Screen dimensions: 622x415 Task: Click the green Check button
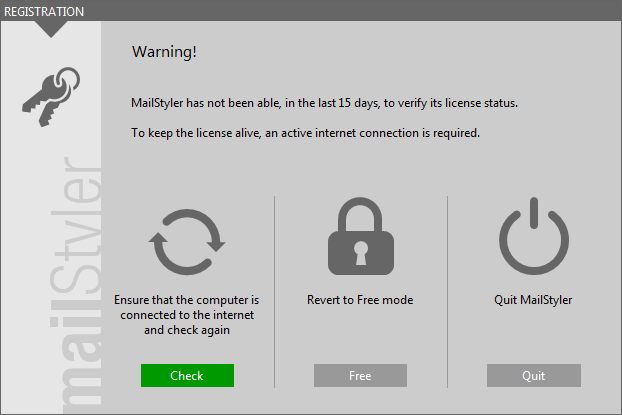coord(187,375)
